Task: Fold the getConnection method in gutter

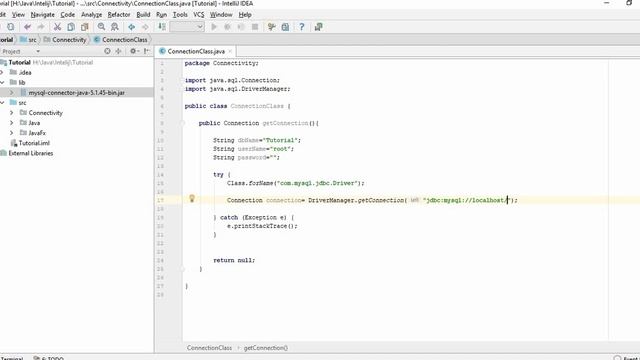Action: tap(182, 123)
